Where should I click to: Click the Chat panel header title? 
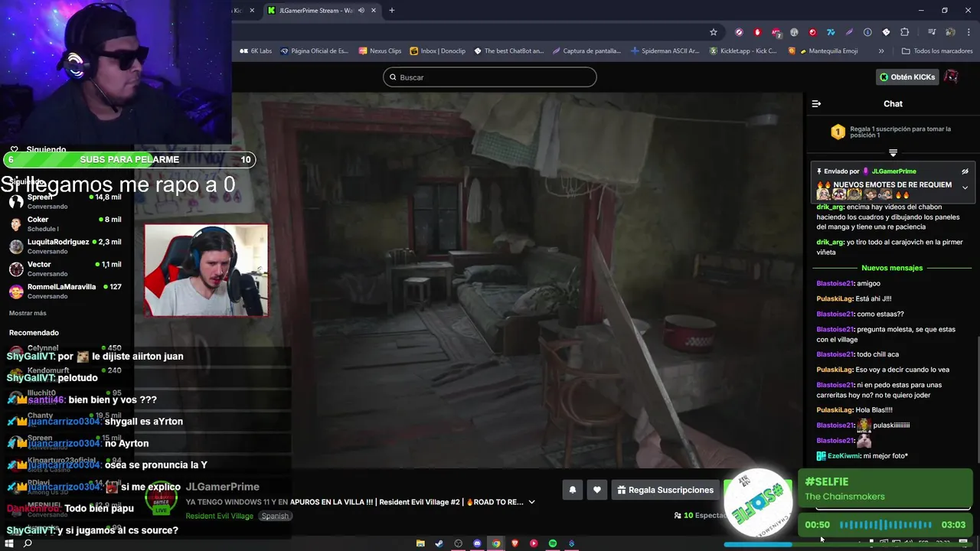893,104
